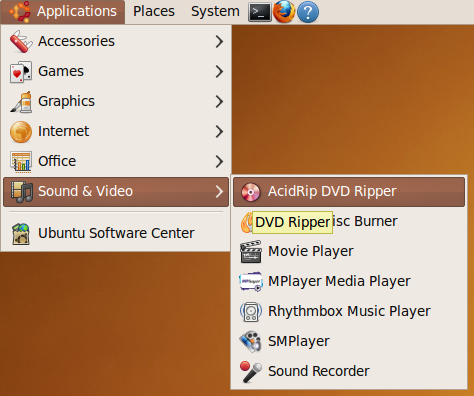The image size is (474, 396).
Task: Start Rhythmbox Music Player
Action: (x=349, y=312)
